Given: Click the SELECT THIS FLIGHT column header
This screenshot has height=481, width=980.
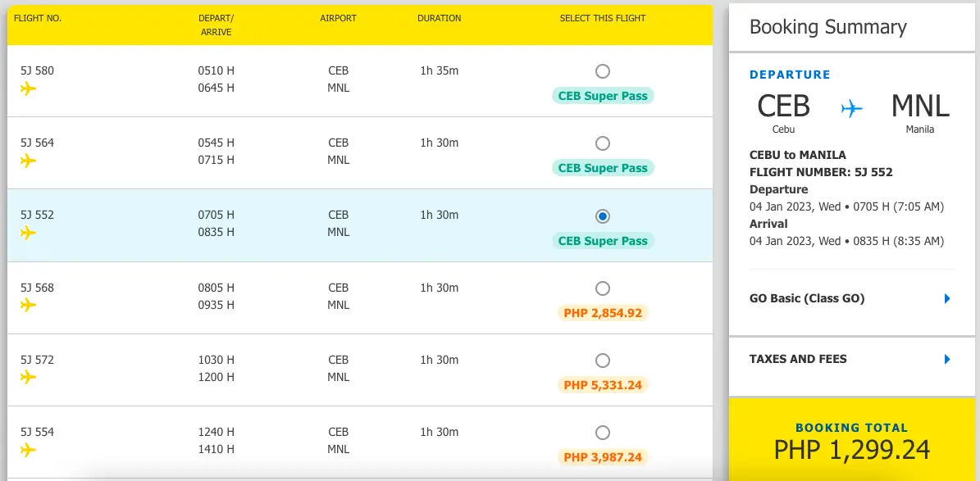Looking at the screenshot, I should (x=603, y=17).
